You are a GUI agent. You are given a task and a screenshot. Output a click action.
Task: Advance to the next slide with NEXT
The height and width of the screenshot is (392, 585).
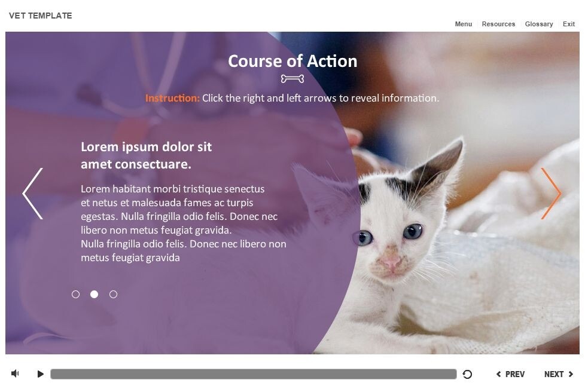coord(559,374)
